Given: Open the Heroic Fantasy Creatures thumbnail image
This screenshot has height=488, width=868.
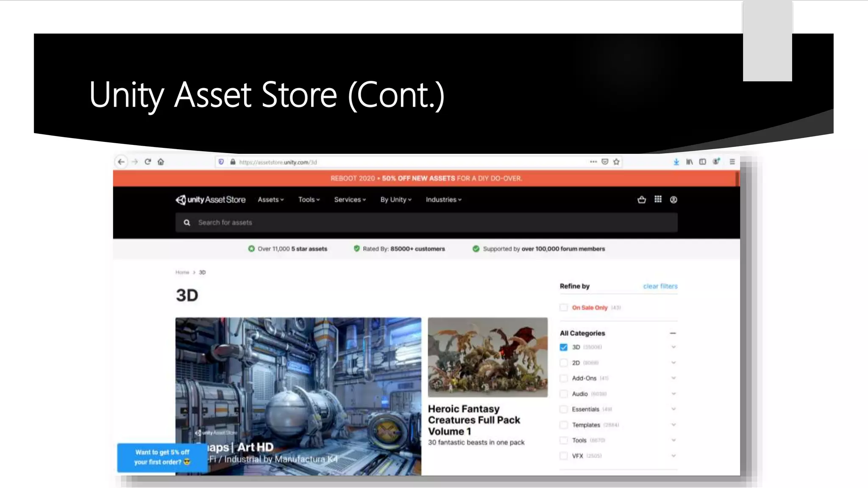Looking at the screenshot, I should pyautogui.click(x=488, y=357).
